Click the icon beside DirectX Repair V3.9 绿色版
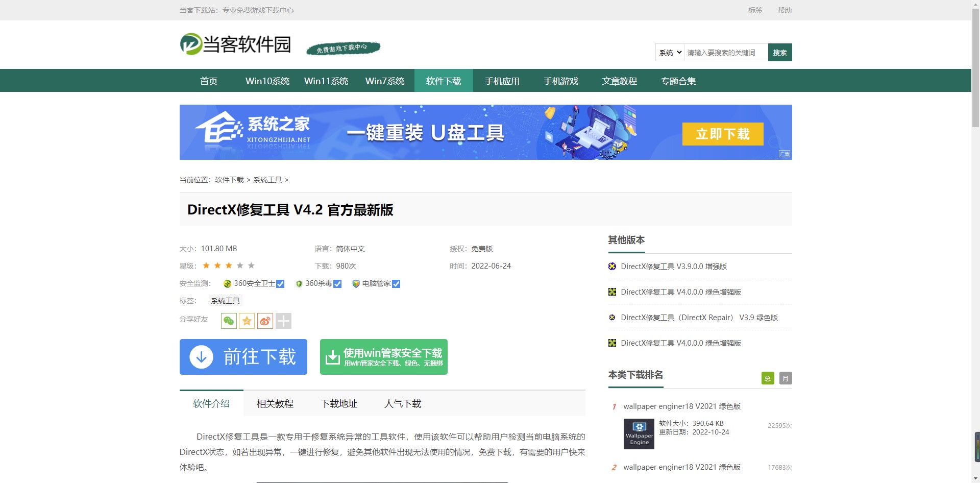 pyautogui.click(x=612, y=317)
